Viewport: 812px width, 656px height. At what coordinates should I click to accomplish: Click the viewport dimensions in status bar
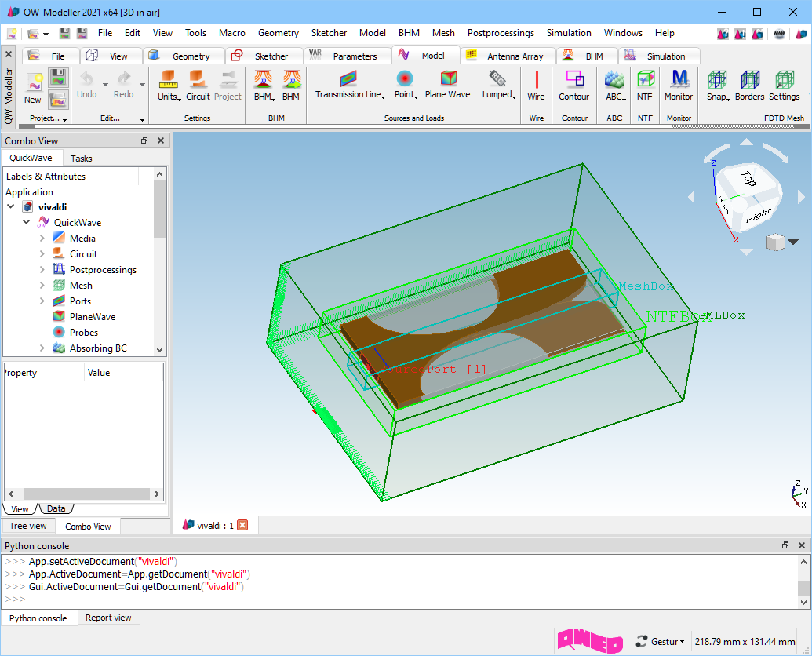(745, 642)
